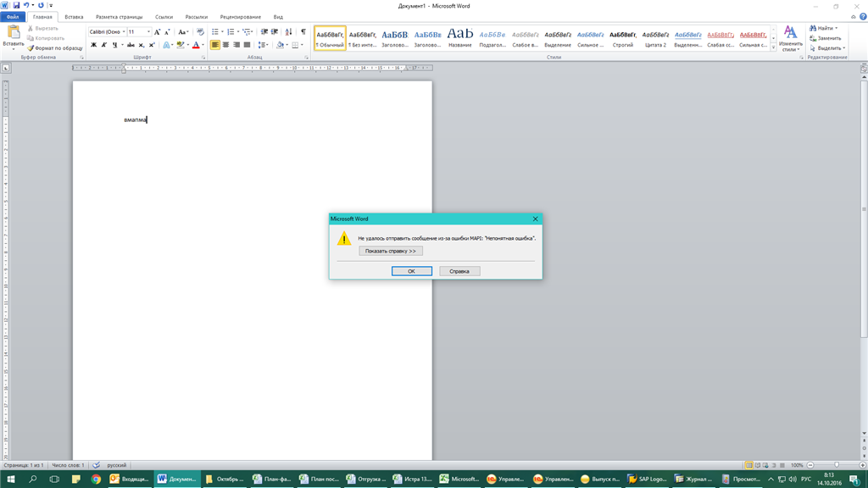
Task: Click the русский language indicator in status bar
Action: pyautogui.click(x=117, y=465)
